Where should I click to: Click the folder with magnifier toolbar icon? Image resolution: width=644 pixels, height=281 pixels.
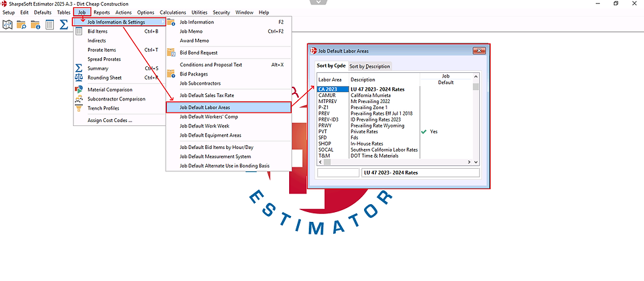[21, 25]
